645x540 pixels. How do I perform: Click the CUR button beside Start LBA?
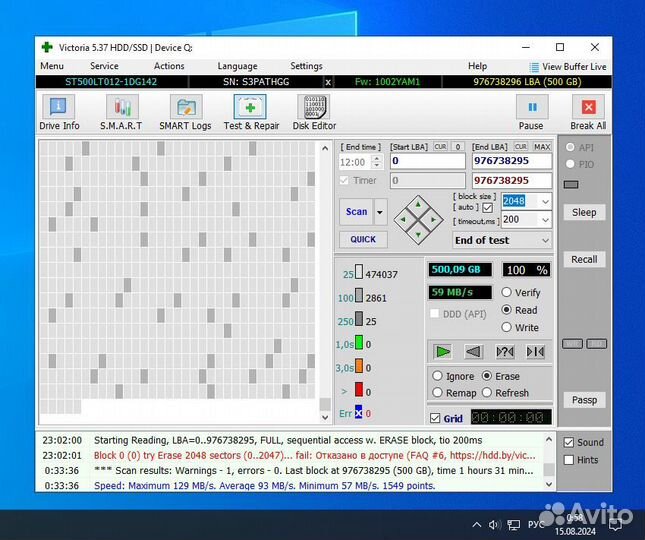(440, 147)
